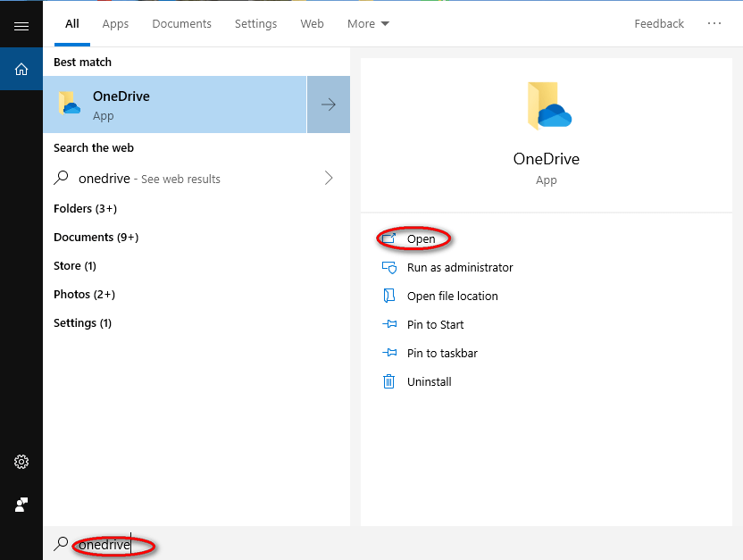Switch to the Apps tab
Screen dimensions: 743x560
115,24
